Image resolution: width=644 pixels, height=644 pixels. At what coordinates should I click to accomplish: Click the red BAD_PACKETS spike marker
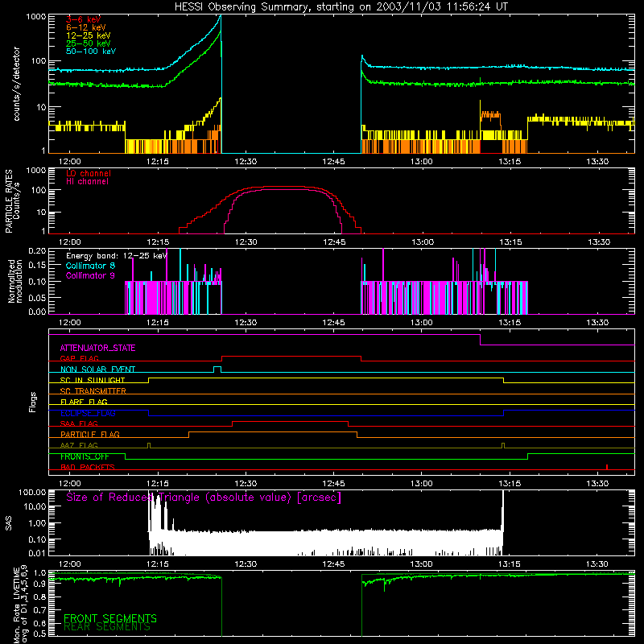pos(607,467)
